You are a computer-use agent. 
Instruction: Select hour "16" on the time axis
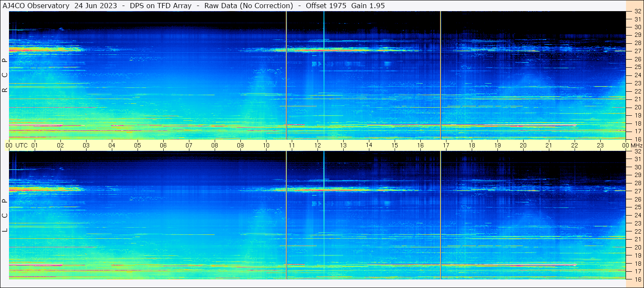(420, 145)
